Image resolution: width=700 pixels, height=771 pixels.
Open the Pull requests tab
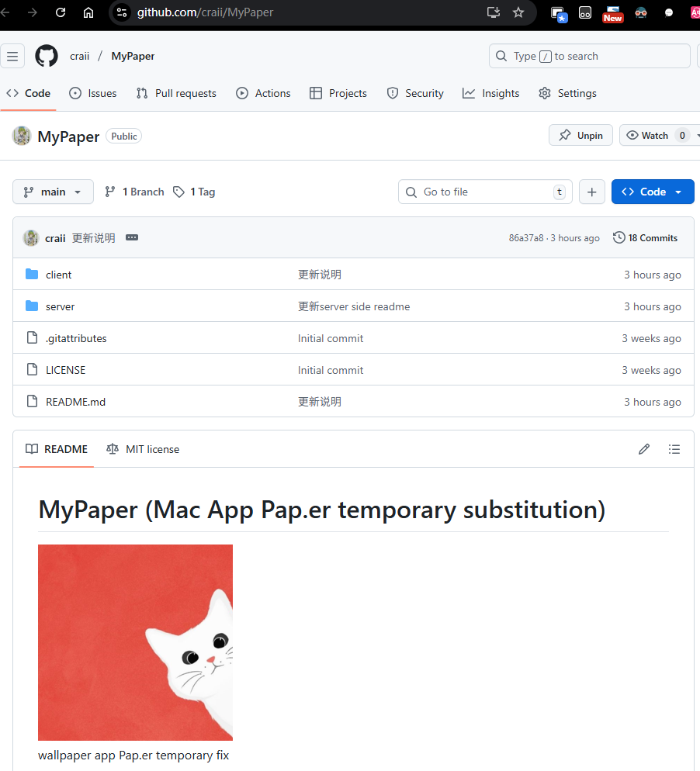tap(176, 93)
